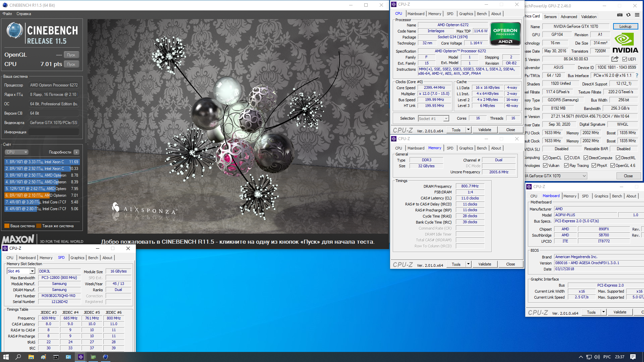Show hidden system tray icons

[x=581, y=357]
